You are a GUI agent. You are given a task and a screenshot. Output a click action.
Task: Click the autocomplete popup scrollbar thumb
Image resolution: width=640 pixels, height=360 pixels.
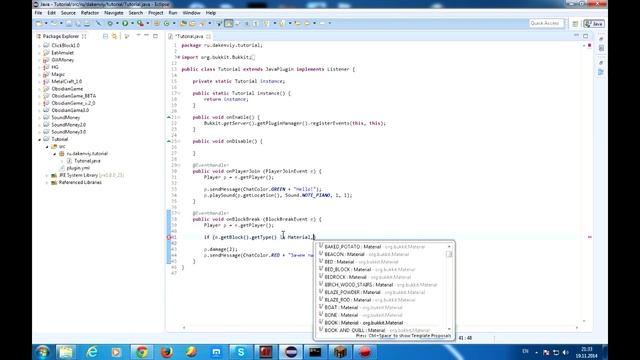(449, 254)
